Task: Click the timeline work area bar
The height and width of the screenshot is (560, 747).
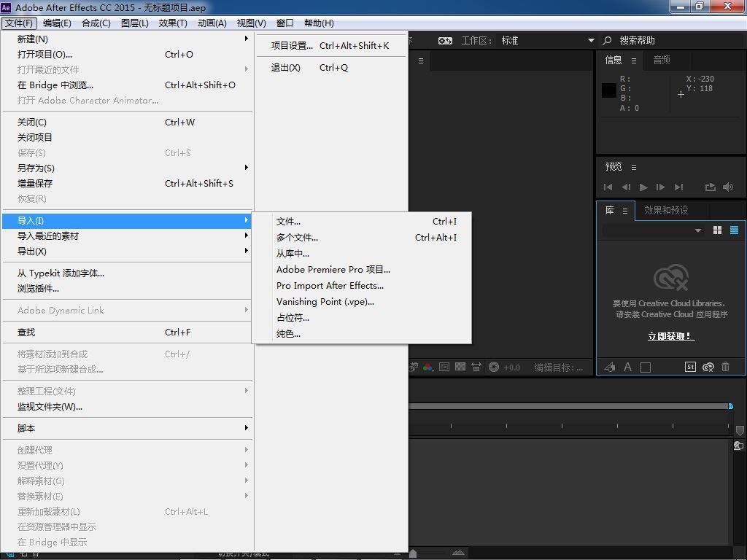Action: click(568, 406)
